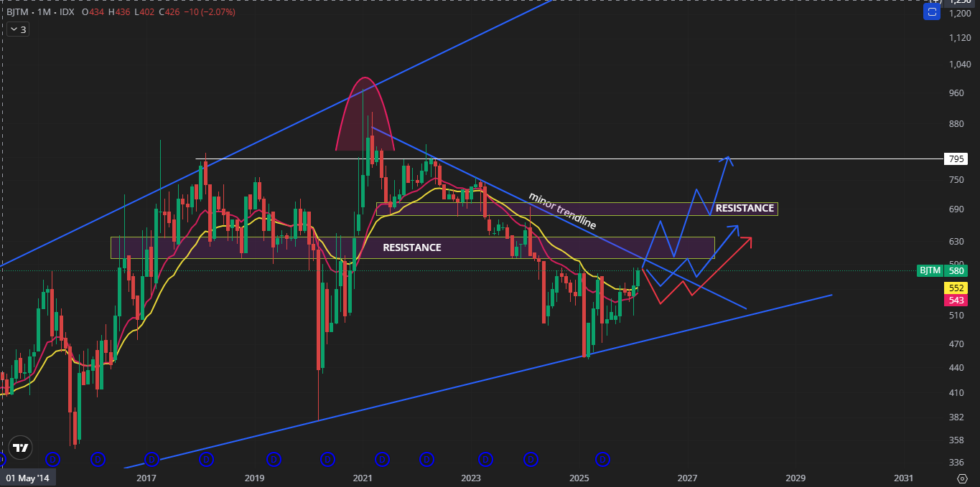The image size is (980, 487).
Task: Click the 2029 time axis label
Action: 795,478
